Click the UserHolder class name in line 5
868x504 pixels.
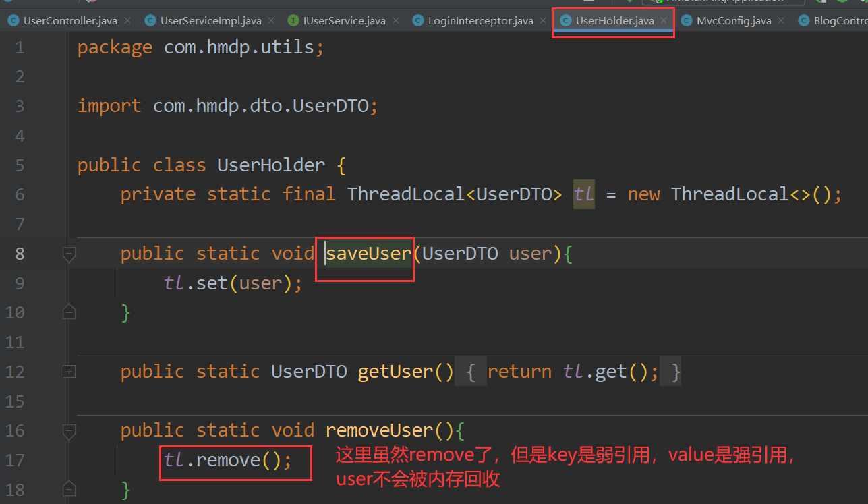[271, 165]
